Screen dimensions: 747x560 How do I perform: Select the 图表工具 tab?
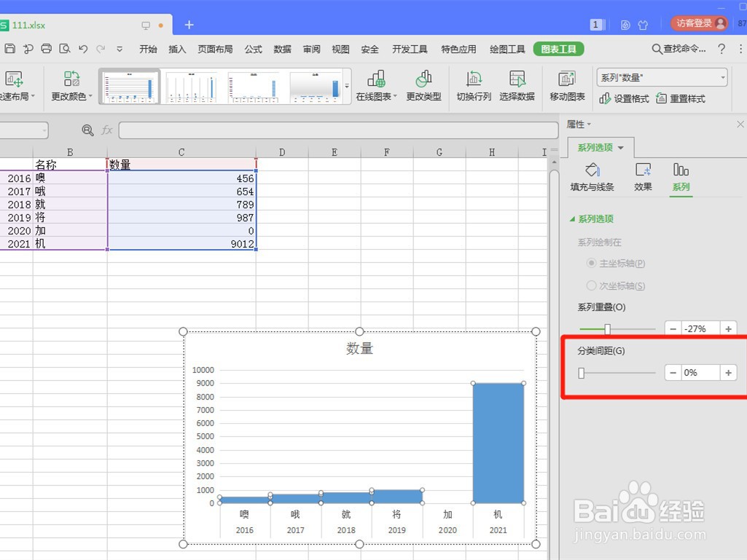[559, 49]
